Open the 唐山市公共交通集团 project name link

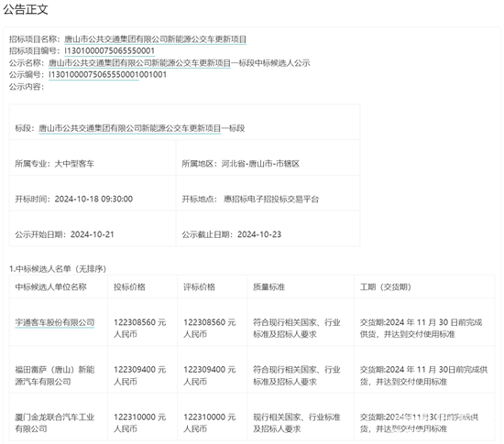pyautogui.click(x=155, y=39)
